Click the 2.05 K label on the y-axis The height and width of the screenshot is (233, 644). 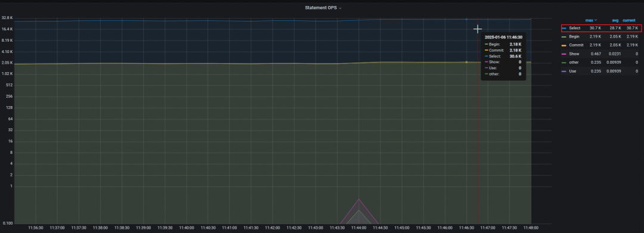(x=7, y=63)
